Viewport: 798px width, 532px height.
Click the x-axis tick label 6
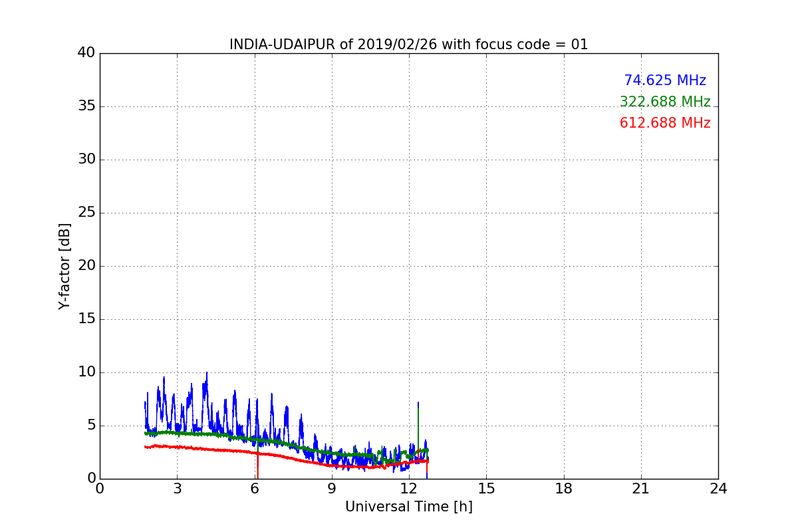coord(254,489)
